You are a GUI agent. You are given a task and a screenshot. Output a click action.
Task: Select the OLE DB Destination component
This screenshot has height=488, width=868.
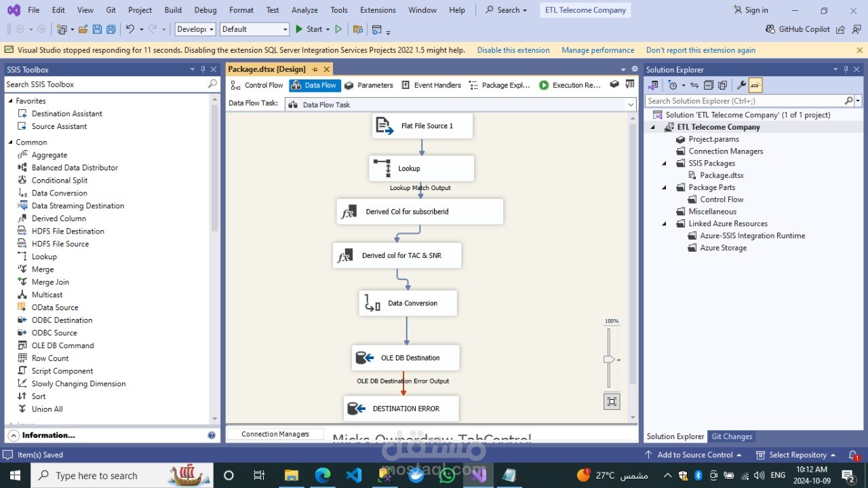coord(406,358)
